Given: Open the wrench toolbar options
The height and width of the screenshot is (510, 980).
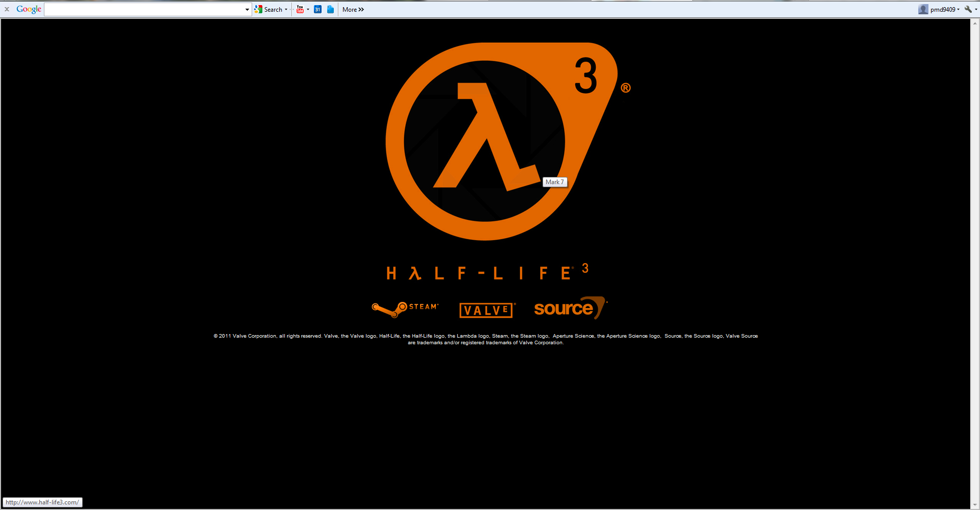Looking at the screenshot, I should [x=968, y=10].
